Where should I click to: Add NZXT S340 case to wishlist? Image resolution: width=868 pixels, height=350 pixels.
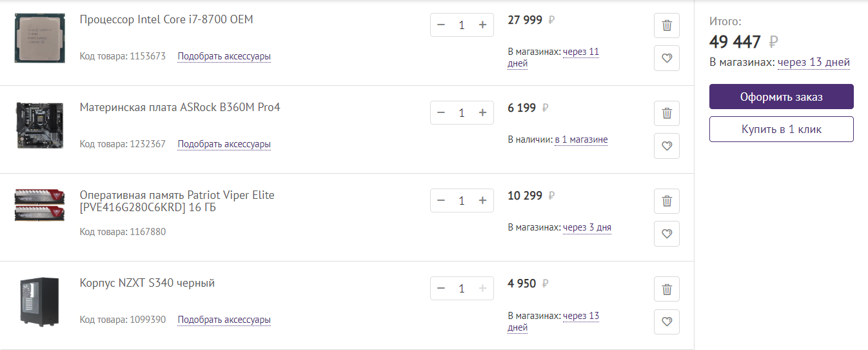coord(667,322)
